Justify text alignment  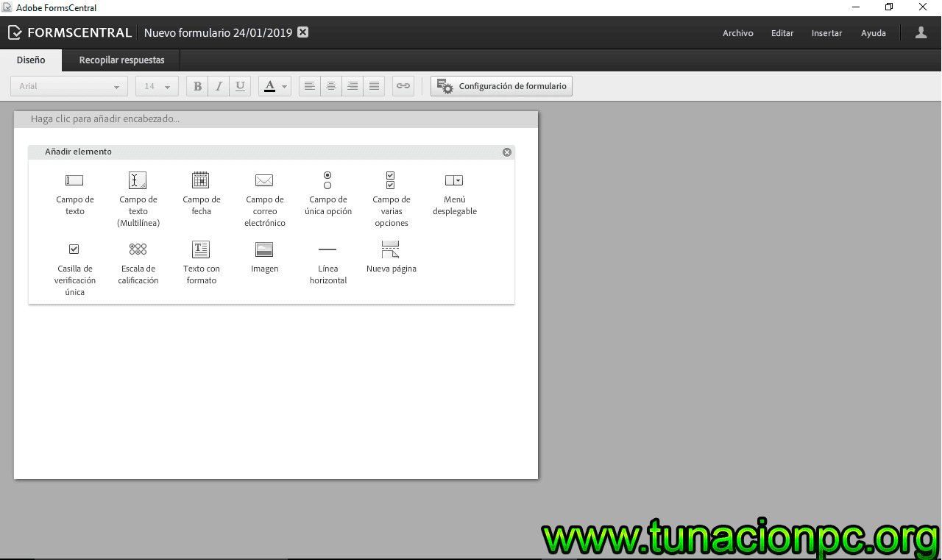point(374,86)
